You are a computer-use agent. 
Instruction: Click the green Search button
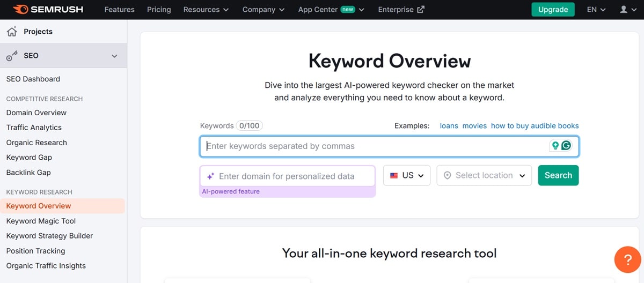558,175
